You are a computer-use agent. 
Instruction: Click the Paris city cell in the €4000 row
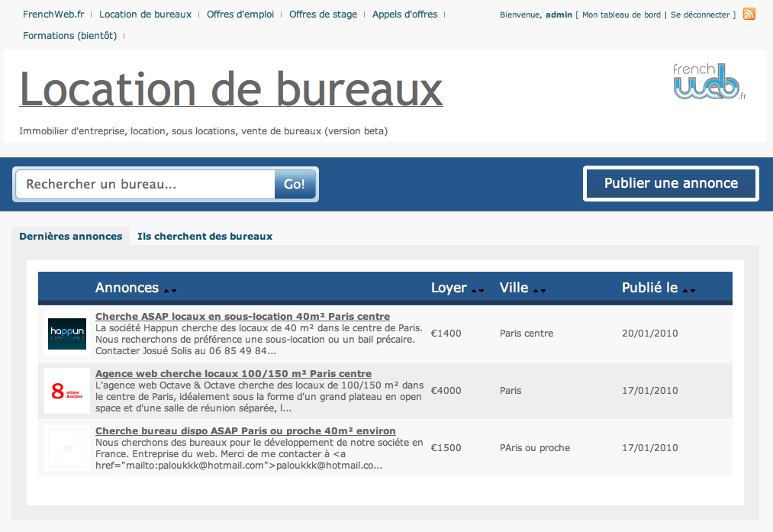[x=511, y=391]
